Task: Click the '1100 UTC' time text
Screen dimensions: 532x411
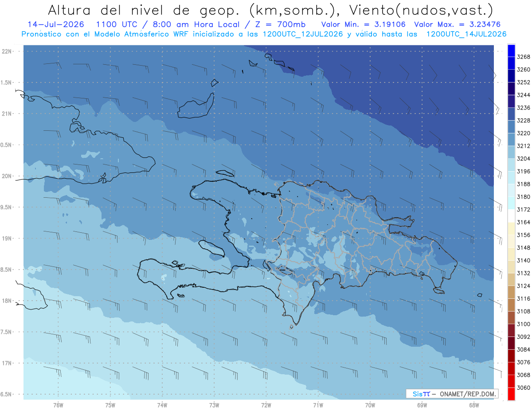Action: click(117, 24)
